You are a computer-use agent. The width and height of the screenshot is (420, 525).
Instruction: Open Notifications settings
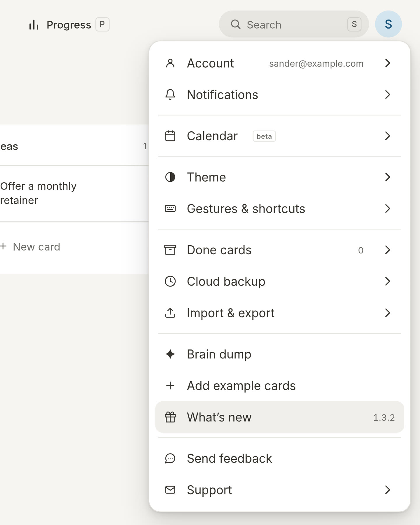(x=279, y=94)
